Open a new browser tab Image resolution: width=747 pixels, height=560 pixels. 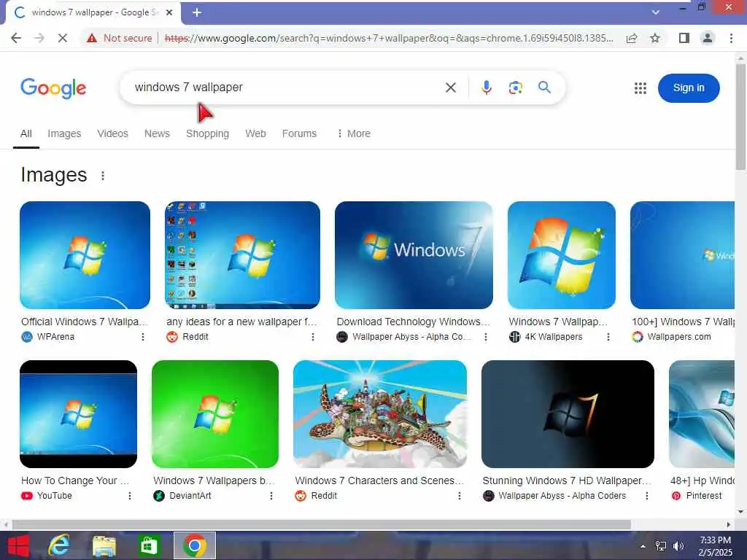(x=197, y=12)
